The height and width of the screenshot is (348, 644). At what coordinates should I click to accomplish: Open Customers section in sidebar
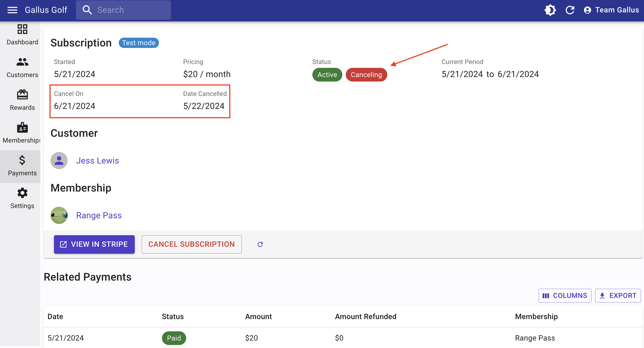tap(22, 67)
